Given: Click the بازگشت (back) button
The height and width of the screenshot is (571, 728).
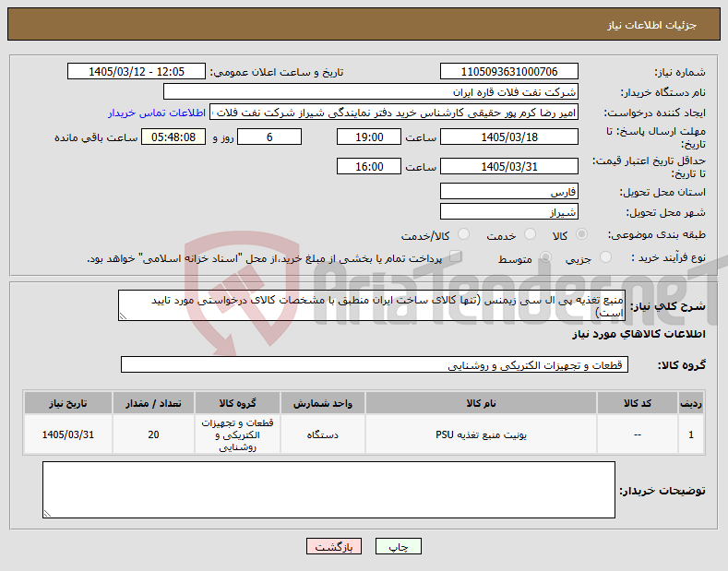Looking at the screenshot, I should [334, 546].
